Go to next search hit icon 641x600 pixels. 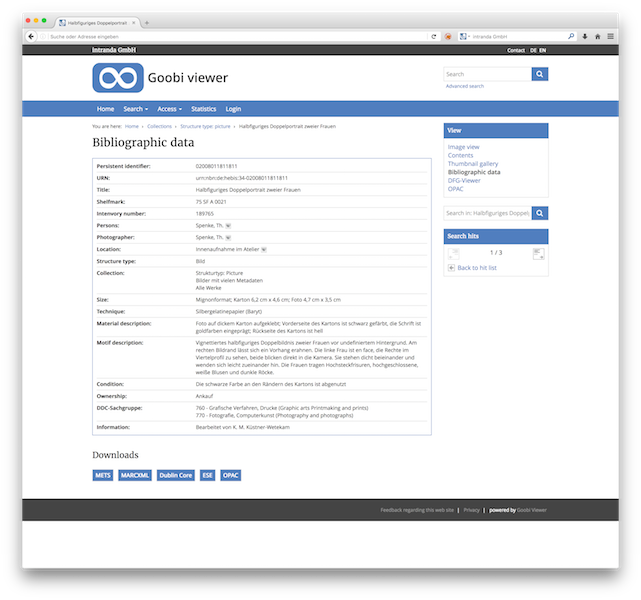point(538,254)
